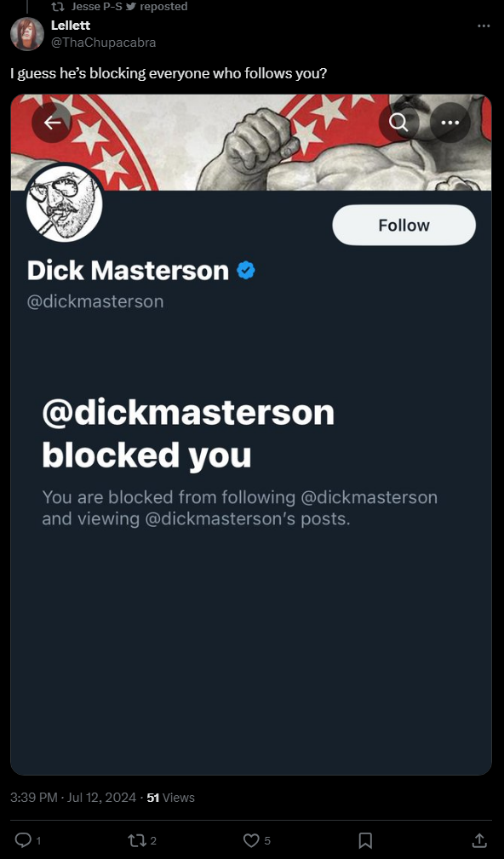Open the Lellett display name link
This screenshot has width=504, height=859.
coord(71,26)
